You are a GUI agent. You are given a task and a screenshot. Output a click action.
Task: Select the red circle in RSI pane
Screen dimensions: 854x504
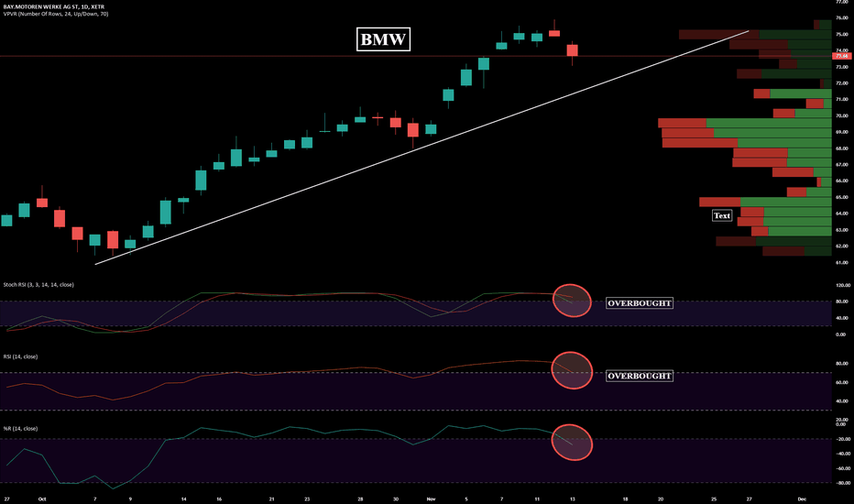tap(572, 370)
